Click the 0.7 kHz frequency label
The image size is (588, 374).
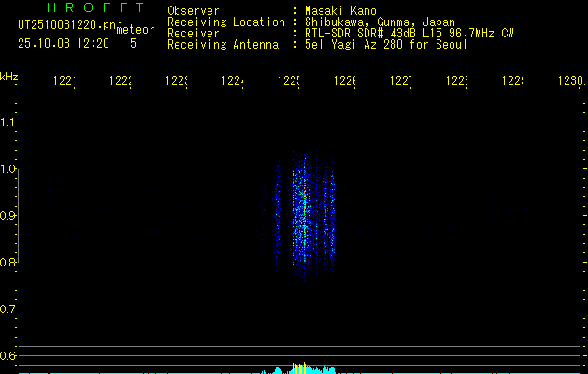click(7, 309)
